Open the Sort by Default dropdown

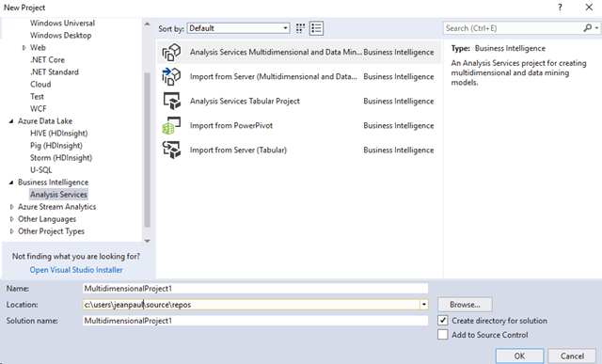tap(238, 28)
